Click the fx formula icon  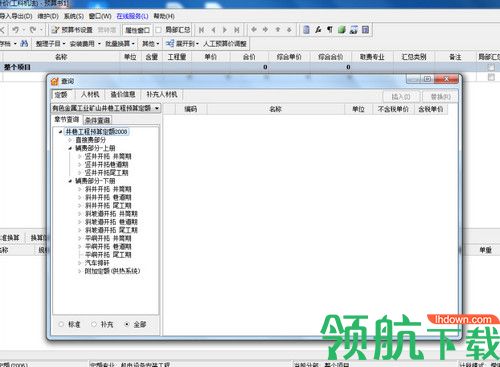pos(318,30)
